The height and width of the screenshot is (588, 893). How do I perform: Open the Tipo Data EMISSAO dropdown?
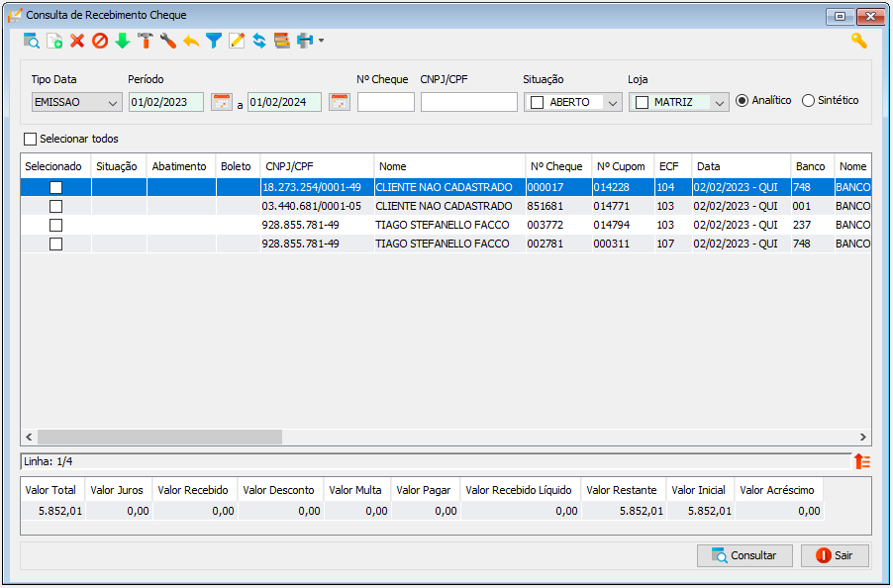[77, 103]
